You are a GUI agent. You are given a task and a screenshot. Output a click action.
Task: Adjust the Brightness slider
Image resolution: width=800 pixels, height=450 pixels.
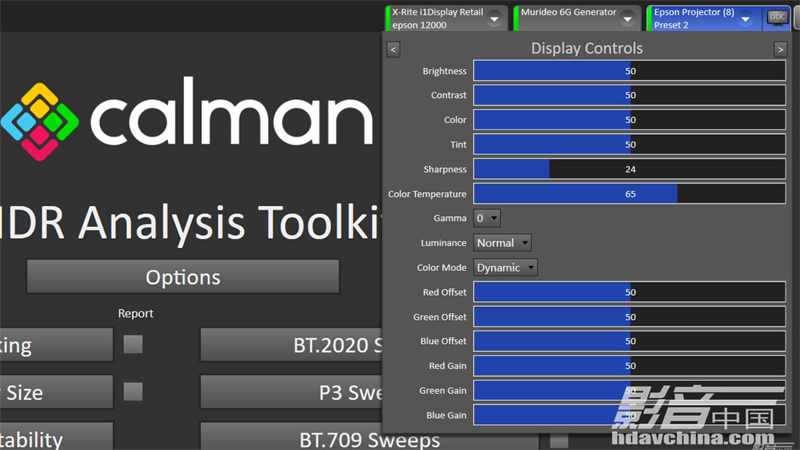point(629,71)
